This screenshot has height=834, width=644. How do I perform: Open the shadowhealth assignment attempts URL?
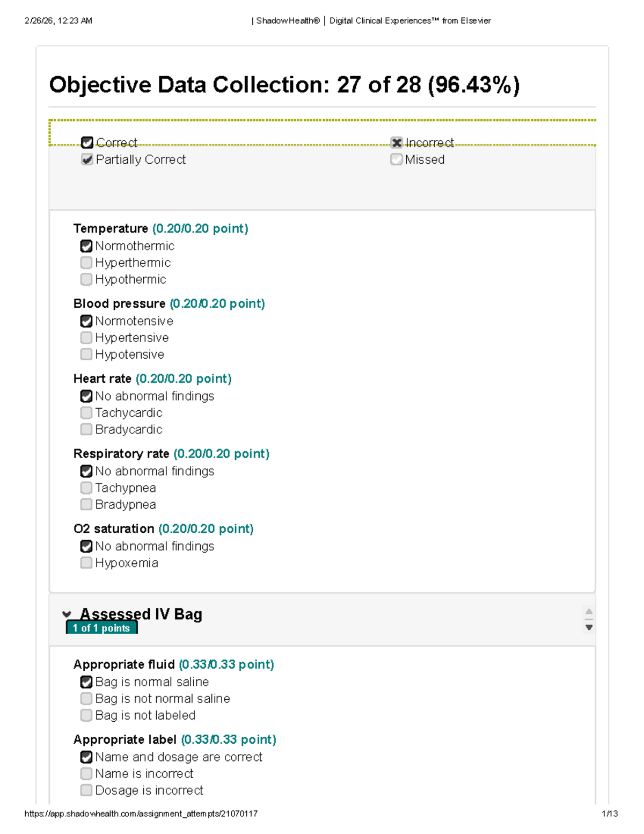(x=141, y=814)
